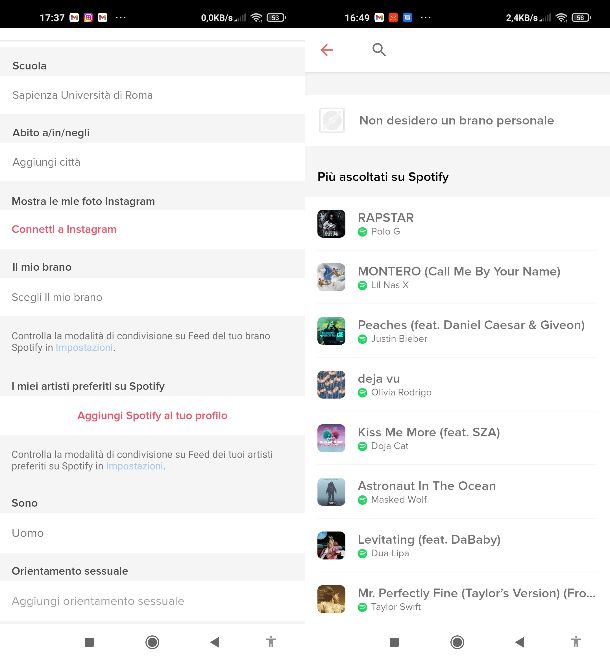
Task: Open Astronaut In The Ocean cover
Action: point(331,492)
